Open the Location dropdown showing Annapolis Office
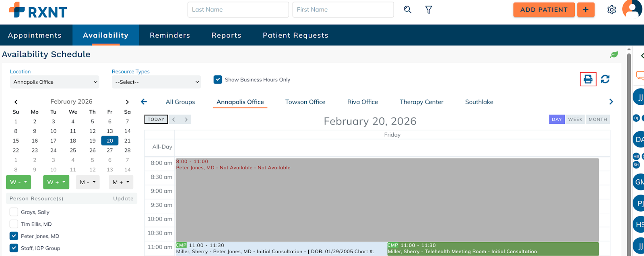 pos(54,82)
